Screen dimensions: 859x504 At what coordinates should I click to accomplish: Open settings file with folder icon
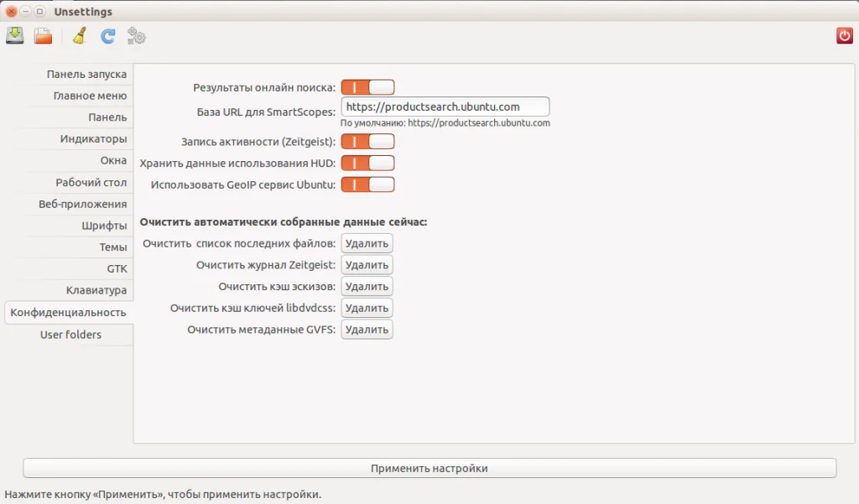click(x=44, y=36)
